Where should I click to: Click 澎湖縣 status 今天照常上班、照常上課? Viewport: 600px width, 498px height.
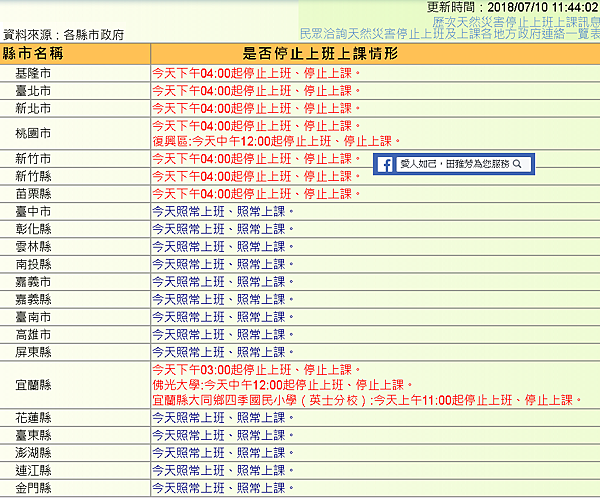223,453
